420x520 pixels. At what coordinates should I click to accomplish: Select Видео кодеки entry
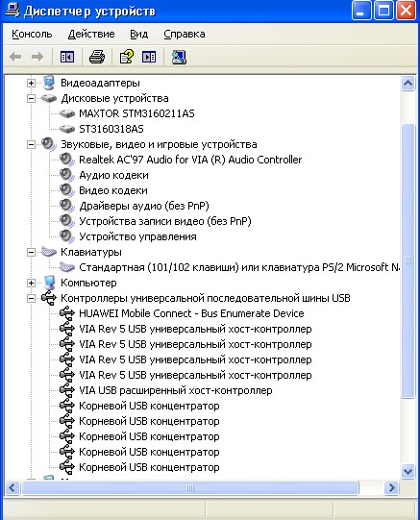[113, 190]
